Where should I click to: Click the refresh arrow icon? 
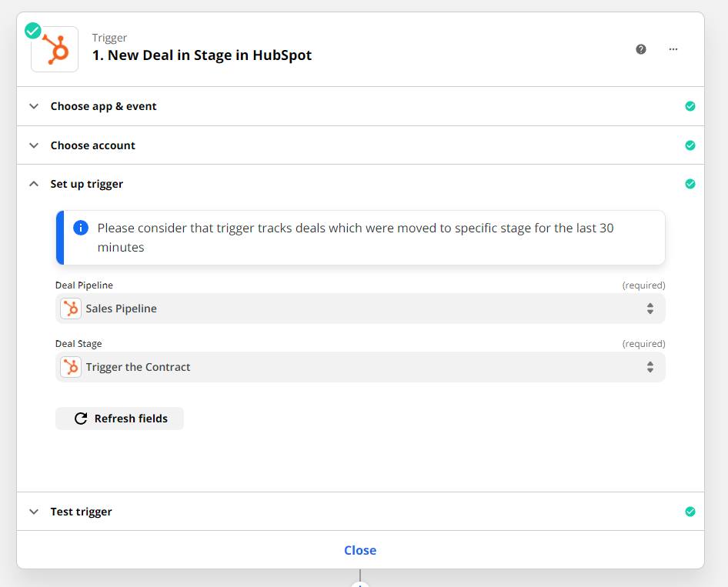click(x=81, y=419)
